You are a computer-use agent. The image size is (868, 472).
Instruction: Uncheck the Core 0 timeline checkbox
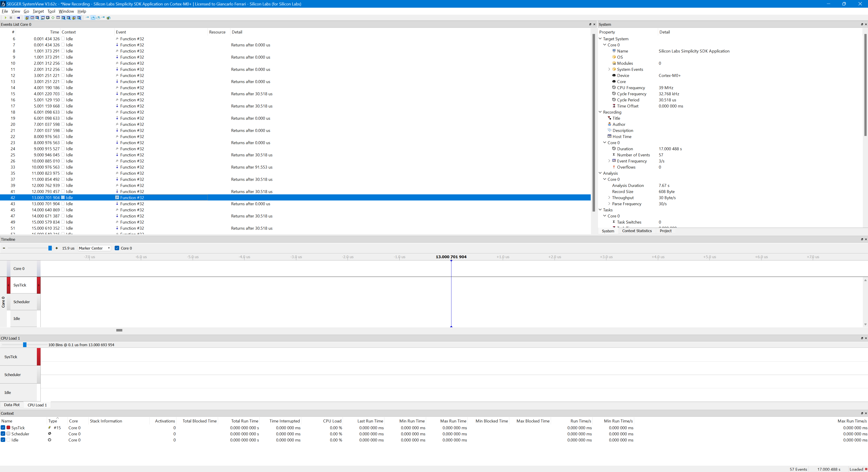(117, 248)
